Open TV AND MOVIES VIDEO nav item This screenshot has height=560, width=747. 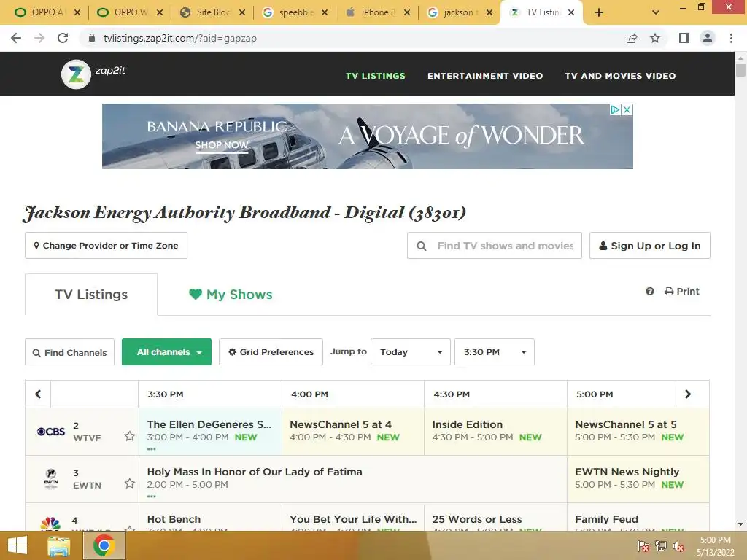point(620,76)
